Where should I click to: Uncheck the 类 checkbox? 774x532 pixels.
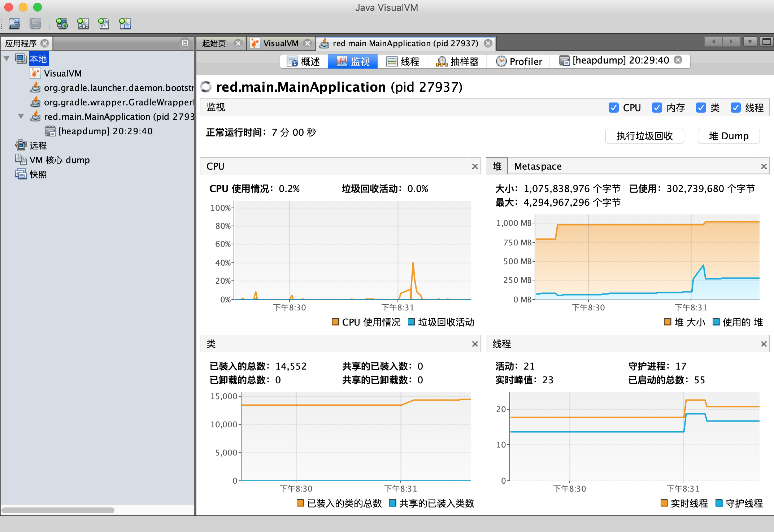701,108
